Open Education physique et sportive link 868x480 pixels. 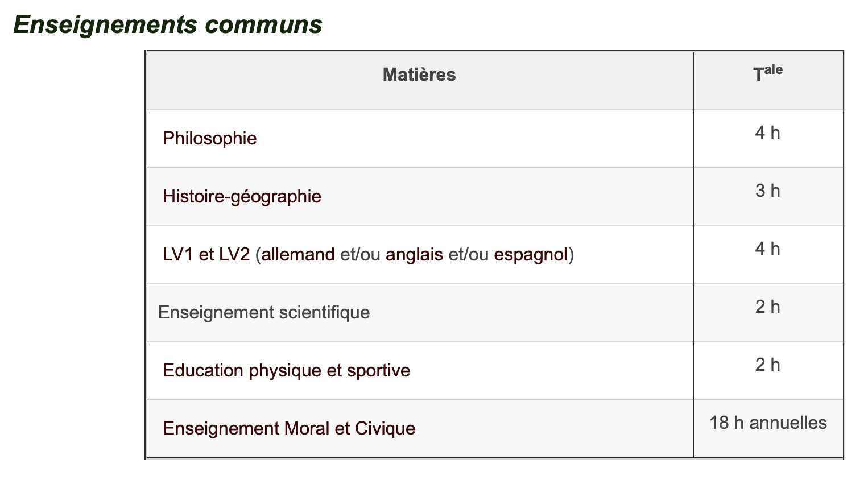(286, 371)
